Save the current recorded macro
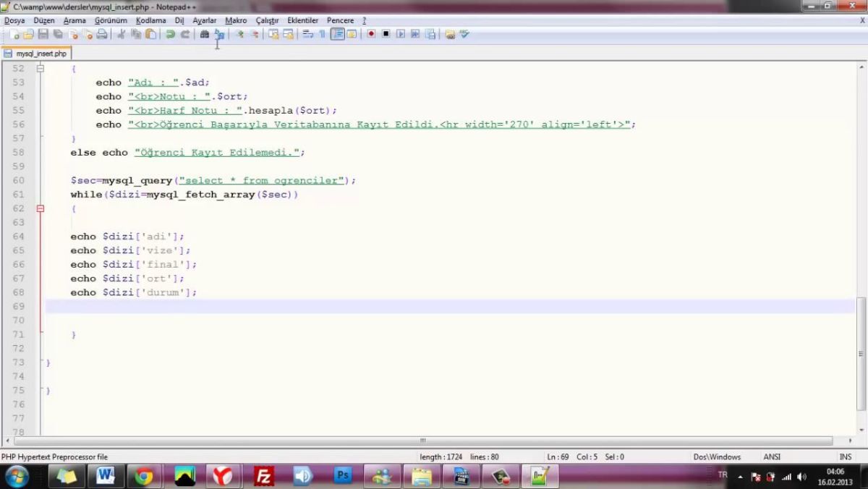Screen dimensions: 868x489 tap(430, 34)
